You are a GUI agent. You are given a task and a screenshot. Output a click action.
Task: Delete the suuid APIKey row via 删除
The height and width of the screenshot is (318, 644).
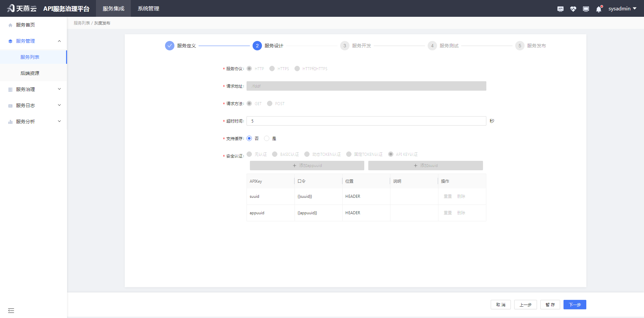tap(461, 196)
